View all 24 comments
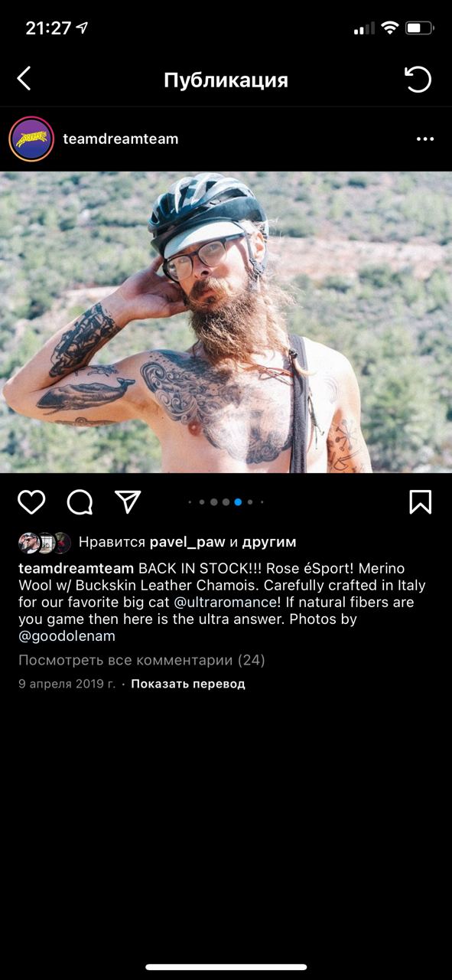 coord(141,660)
